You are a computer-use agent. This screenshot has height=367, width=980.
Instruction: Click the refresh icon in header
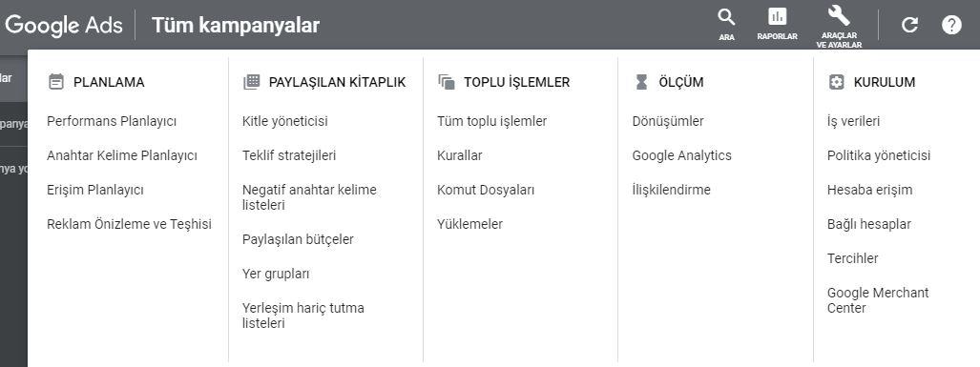pyautogui.click(x=909, y=25)
